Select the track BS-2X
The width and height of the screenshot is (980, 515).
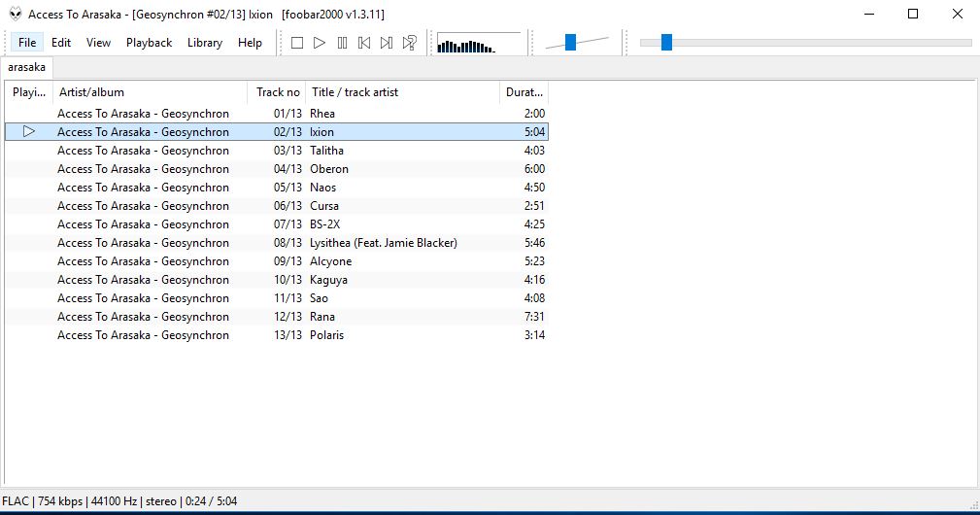276,223
